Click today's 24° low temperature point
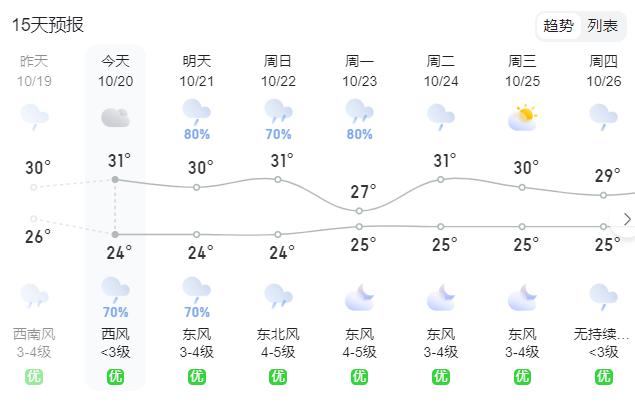Image resolution: width=635 pixels, height=403 pixels. pos(115,235)
